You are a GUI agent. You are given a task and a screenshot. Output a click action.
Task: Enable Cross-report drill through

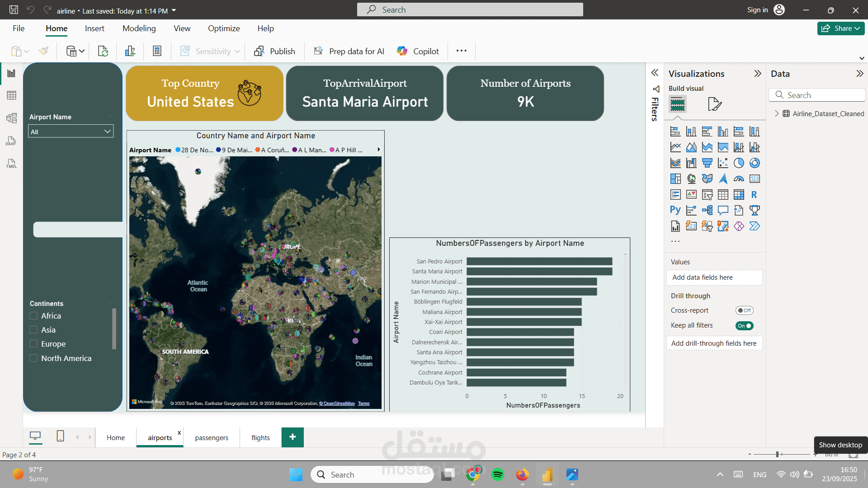(x=744, y=310)
